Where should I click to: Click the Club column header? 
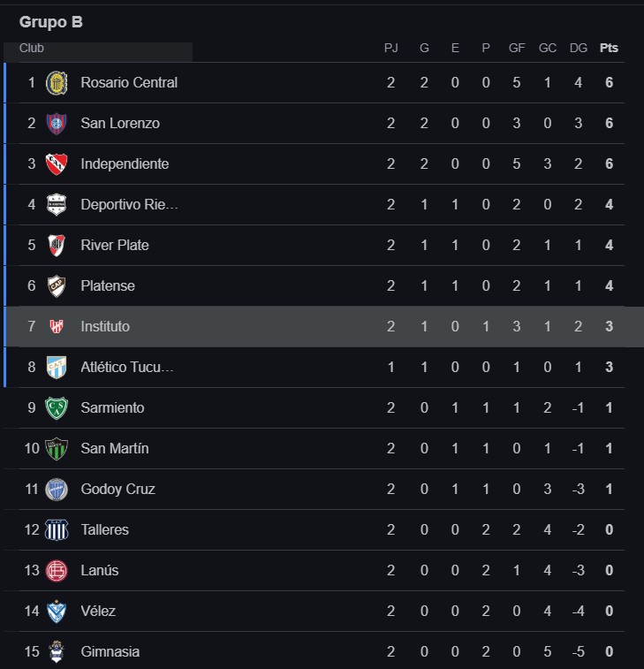[32, 48]
